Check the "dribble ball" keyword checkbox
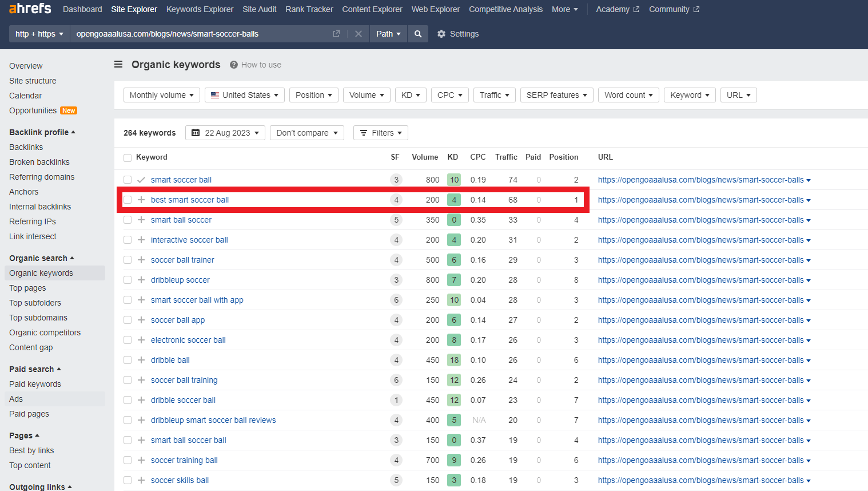 click(128, 360)
